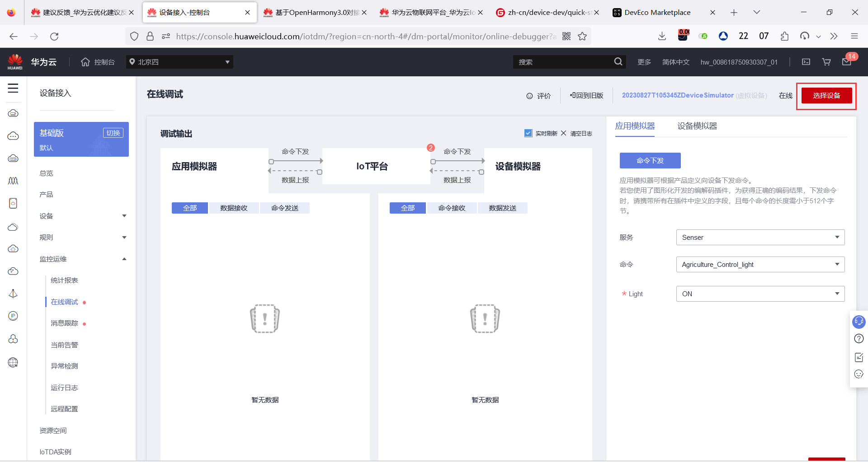
Task: Open Firefox downloads arrow icon
Action: [x=662, y=36]
